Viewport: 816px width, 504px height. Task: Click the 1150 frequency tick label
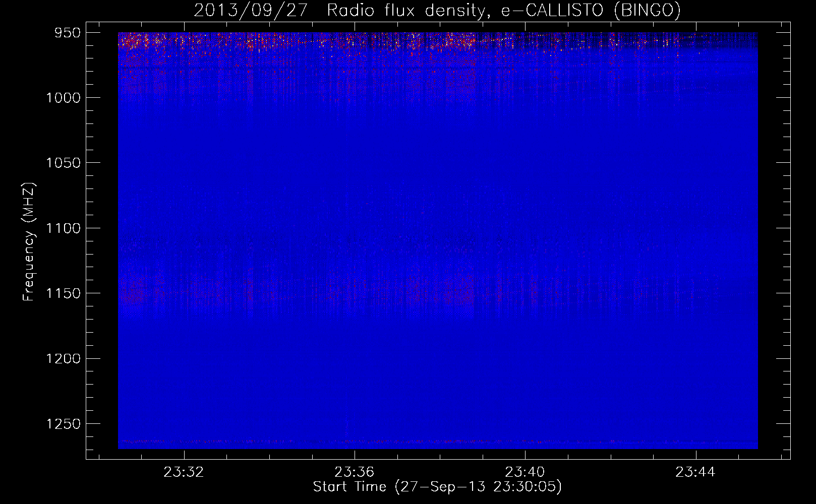pyautogui.click(x=63, y=293)
